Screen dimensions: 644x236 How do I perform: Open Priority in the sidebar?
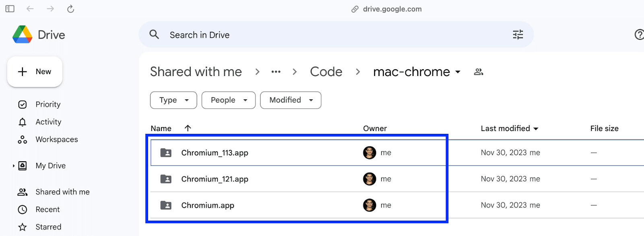[x=48, y=105]
